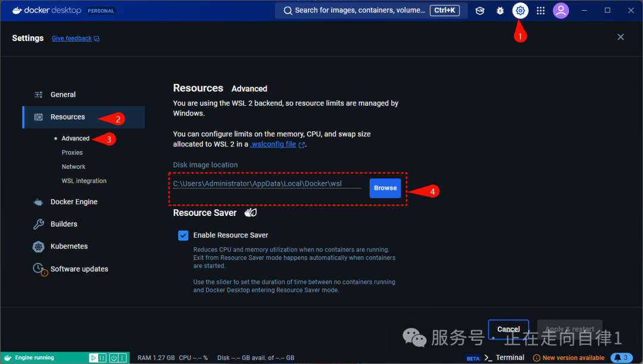The height and width of the screenshot is (364, 643).
Task: Open the Terminal panel
Action: pos(510,357)
